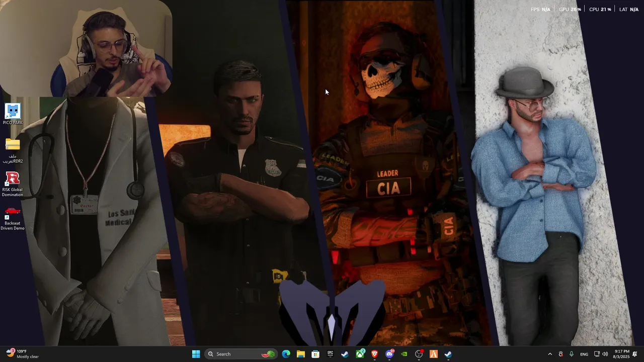Click the LAT N/A overlay readout
This screenshot has width=644, height=362.
[x=629, y=10]
